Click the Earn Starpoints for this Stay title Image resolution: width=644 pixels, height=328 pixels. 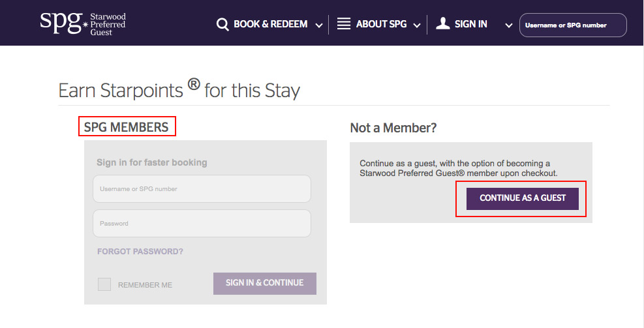coord(179,89)
